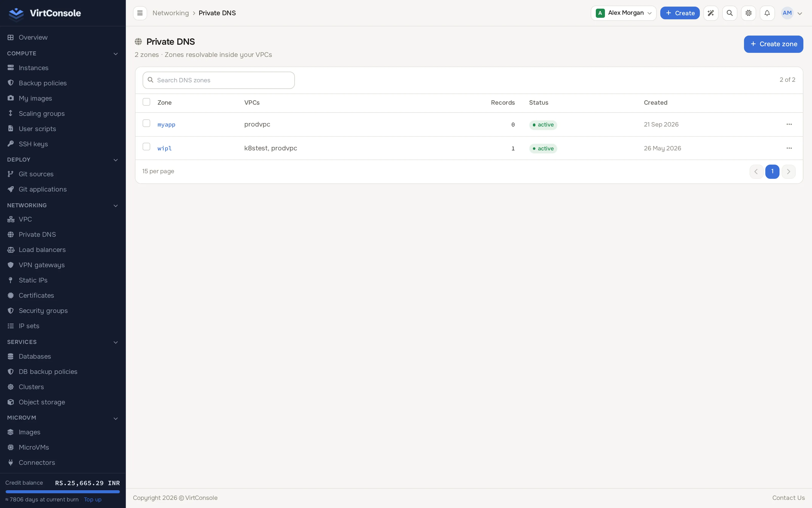This screenshot has width=812, height=508.
Task: Click the Object storage box icon
Action: (x=11, y=402)
